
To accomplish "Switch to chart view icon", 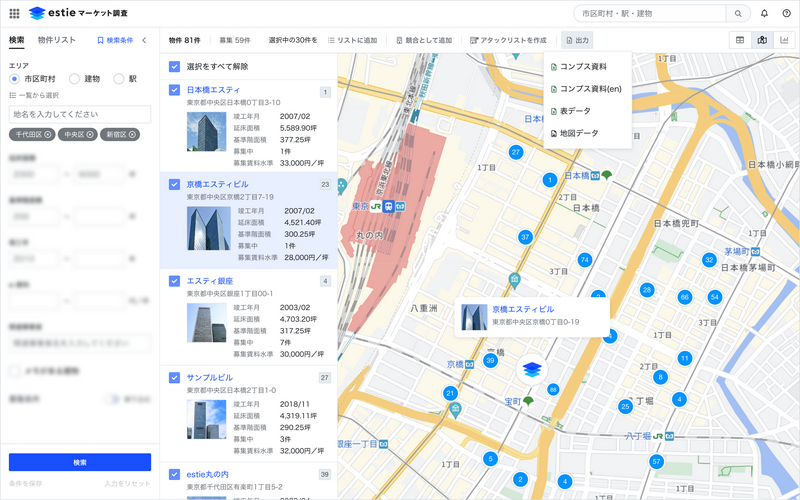I will [x=784, y=40].
